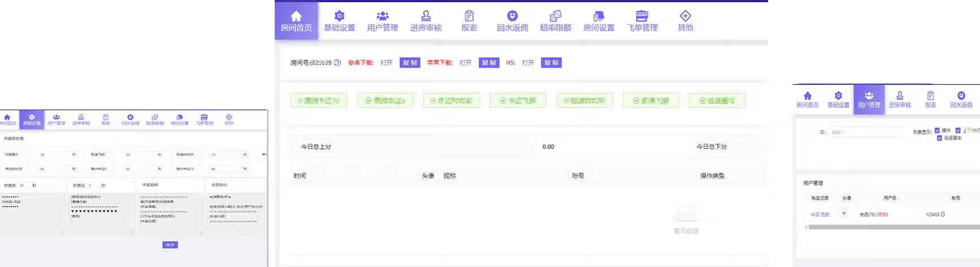Click 进房审核 stamp icon in center navbar
The image size is (980, 267).
coord(426,16)
